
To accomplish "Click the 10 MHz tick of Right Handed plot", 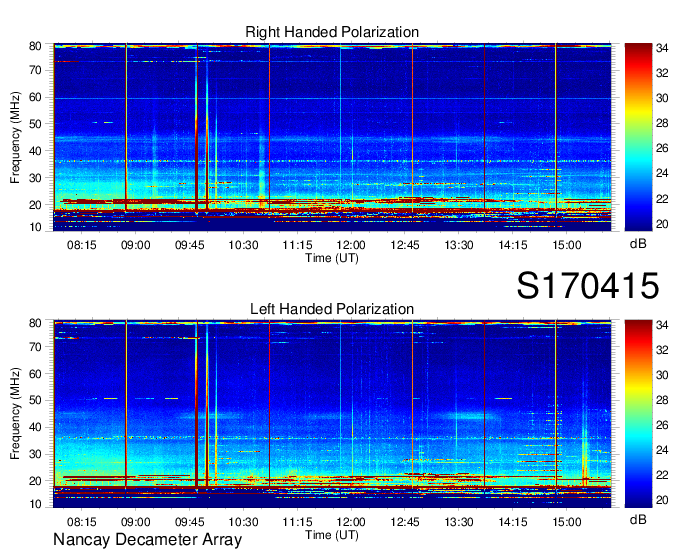I will click(x=35, y=227).
